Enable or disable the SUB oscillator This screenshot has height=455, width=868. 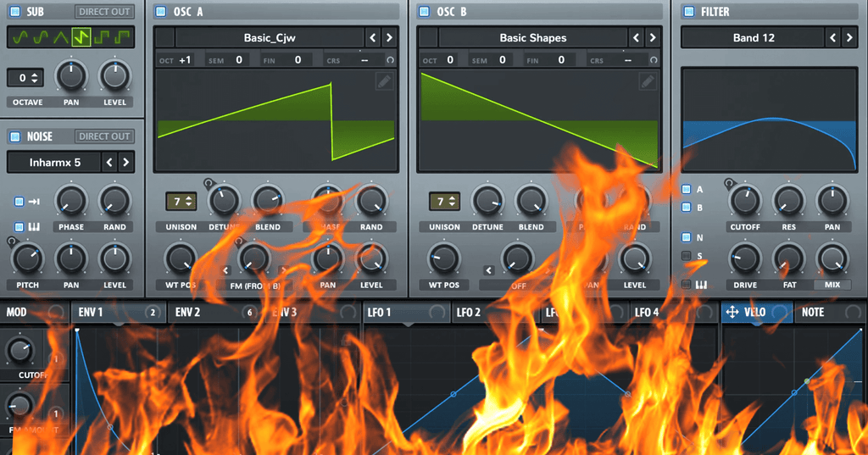[x=14, y=12]
